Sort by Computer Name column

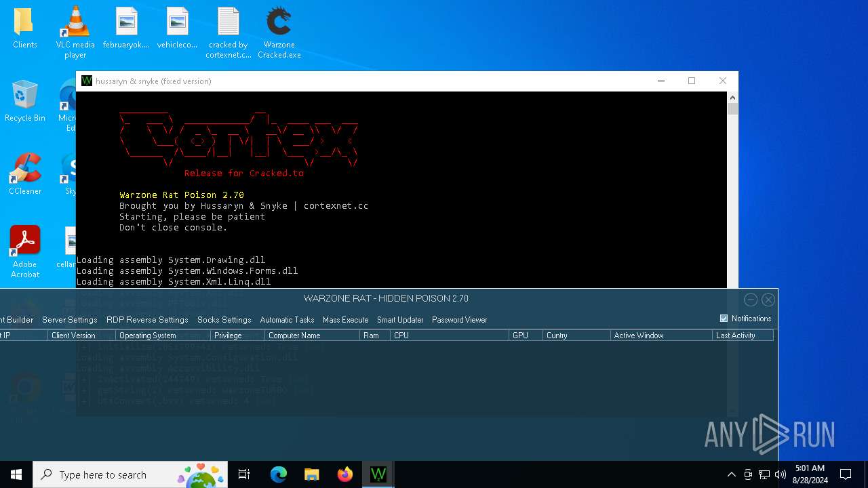pos(312,335)
